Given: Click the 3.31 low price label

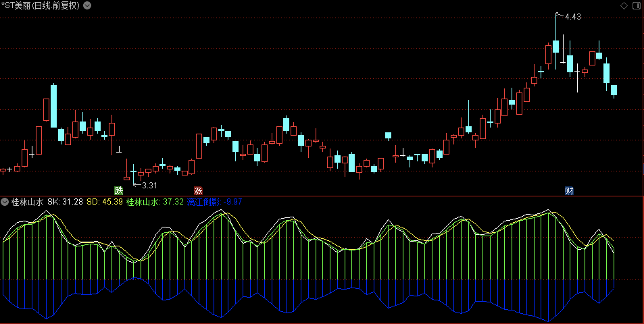Looking at the screenshot, I should (x=149, y=186).
